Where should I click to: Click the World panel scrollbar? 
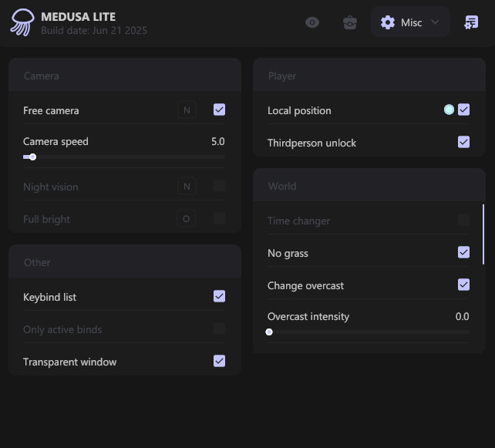click(483, 234)
